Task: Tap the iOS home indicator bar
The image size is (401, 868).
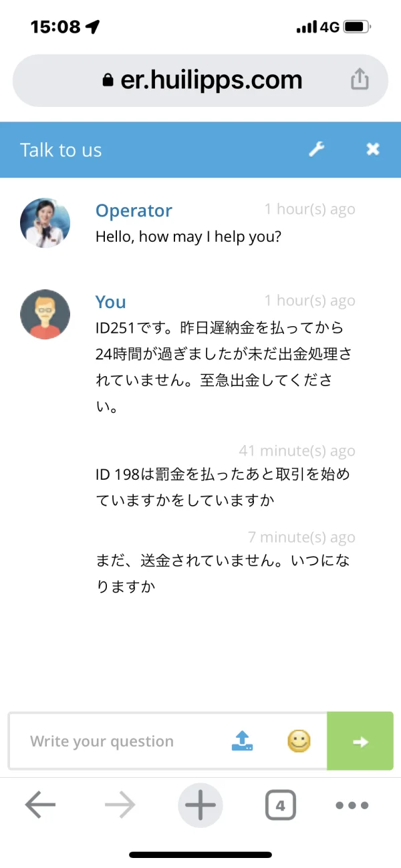Action: (200, 855)
